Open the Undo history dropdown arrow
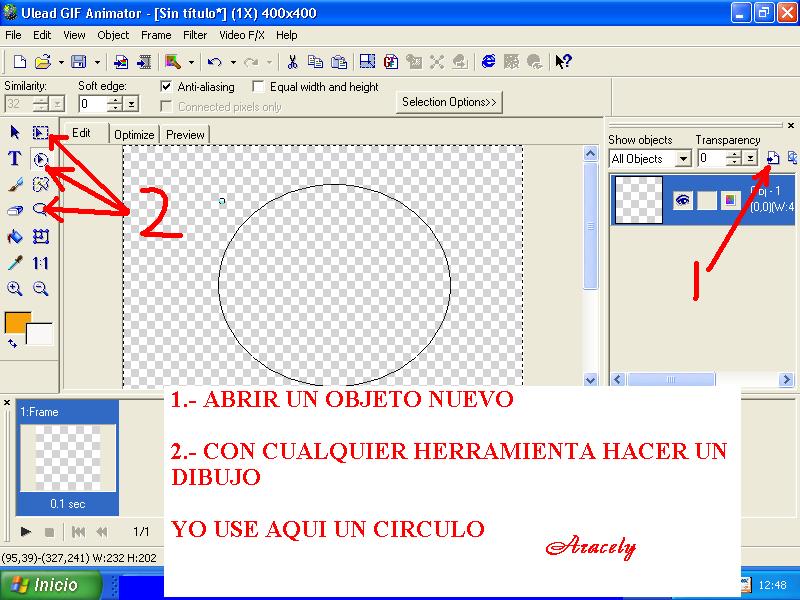Screen dimensions: 800x600 tap(233, 62)
